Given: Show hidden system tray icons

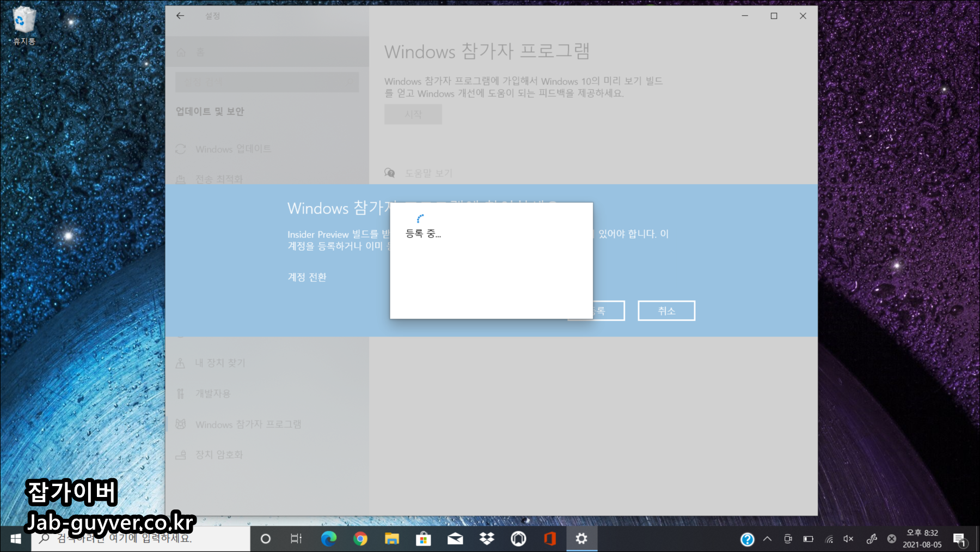Looking at the screenshot, I should pyautogui.click(x=767, y=539).
